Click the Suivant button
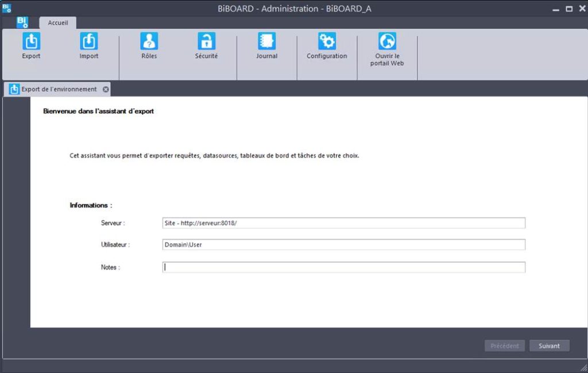Screen dimensions: 588x373 [x=550, y=346]
